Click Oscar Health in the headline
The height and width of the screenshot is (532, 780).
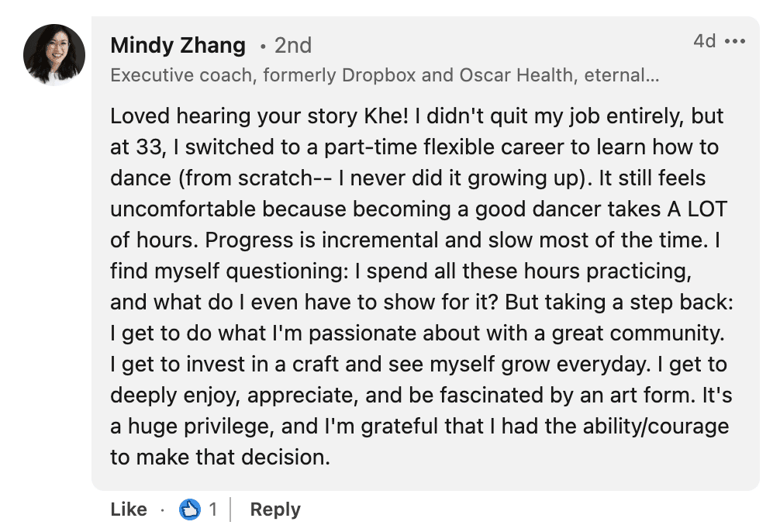[516, 75]
